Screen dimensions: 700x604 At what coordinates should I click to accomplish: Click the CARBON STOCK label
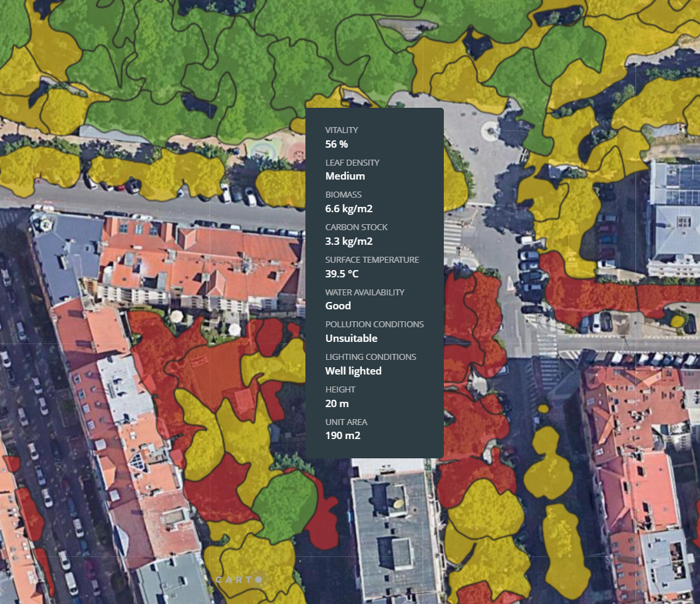point(356,227)
